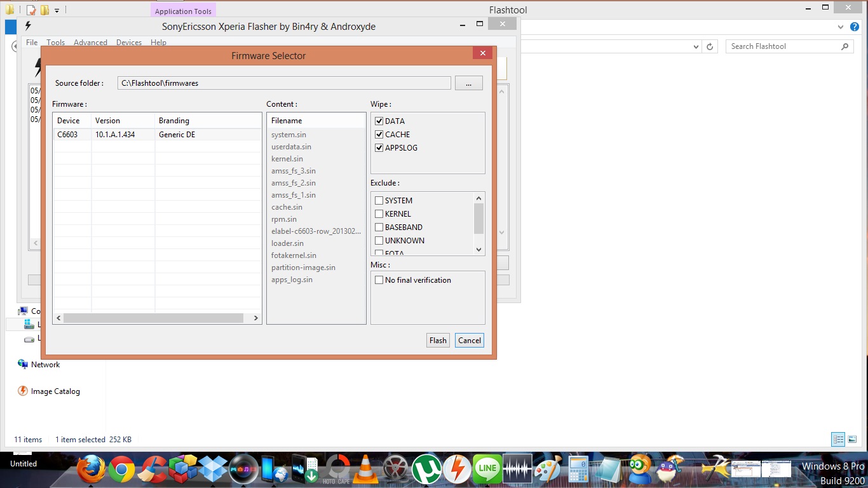Image resolution: width=868 pixels, height=488 pixels.
Task: Click Firmware list scroll right arrow
Action: 256,318
